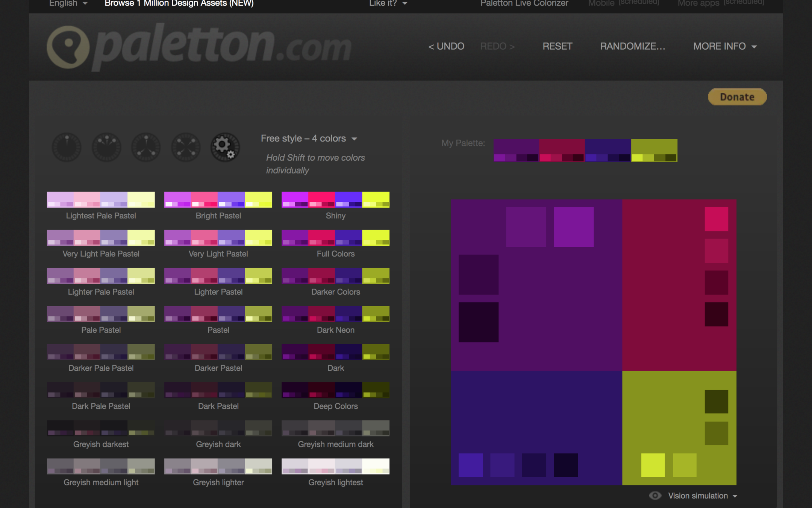Image resolution: width=812 pixels, height=508 pixels.
Task: Click the RANDOMIZE... button
Action: 632,46
